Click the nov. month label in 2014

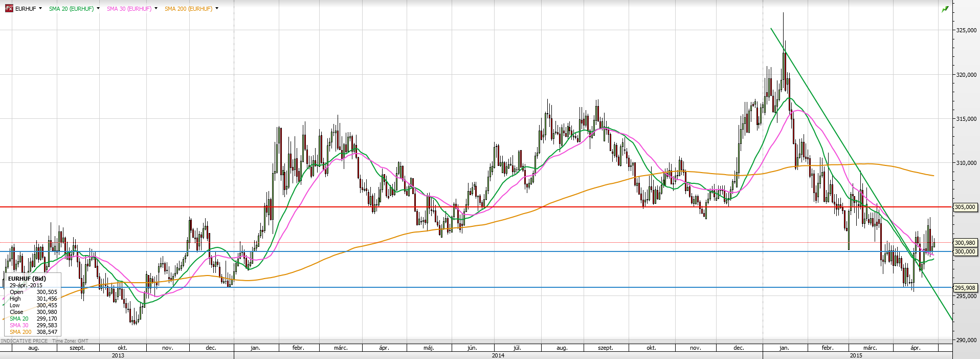tap(696, 348)
